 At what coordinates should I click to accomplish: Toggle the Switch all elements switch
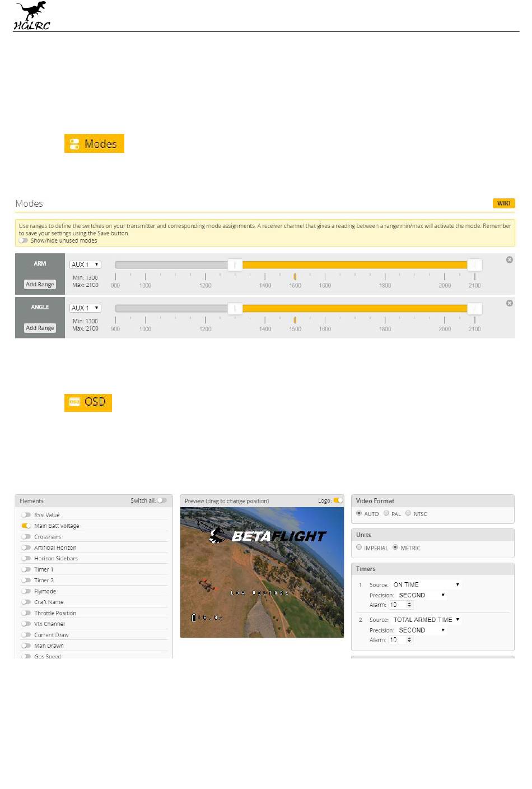(x=162, y=500)
